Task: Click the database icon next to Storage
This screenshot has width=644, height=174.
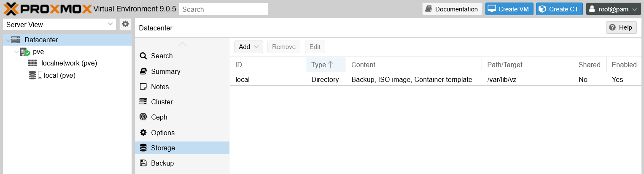Action: click(143, 148)
